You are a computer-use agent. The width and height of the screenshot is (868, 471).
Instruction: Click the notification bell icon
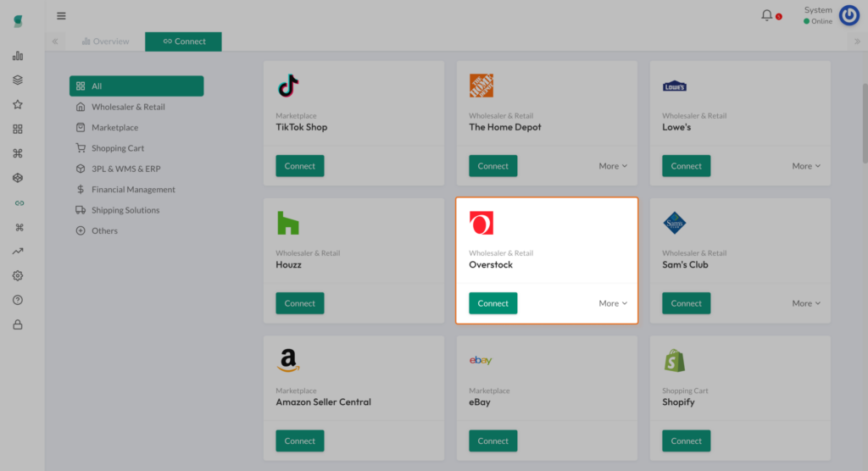(766, 15)
